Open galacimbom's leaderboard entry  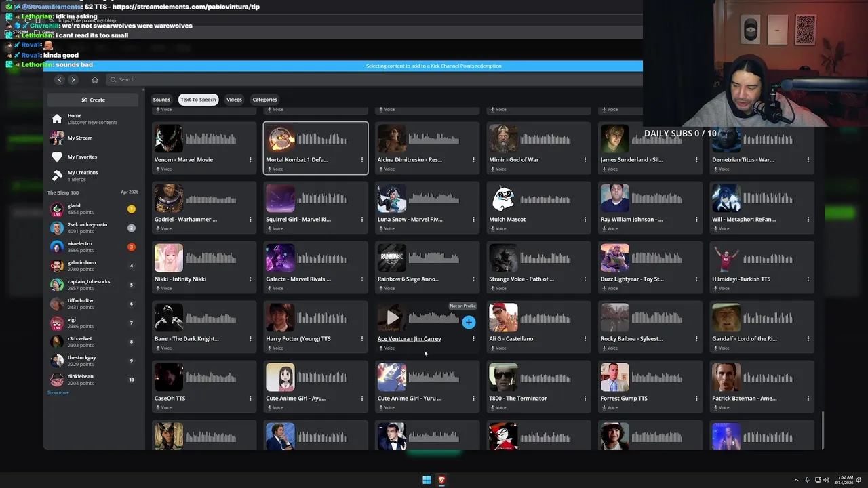pos(92,266)
